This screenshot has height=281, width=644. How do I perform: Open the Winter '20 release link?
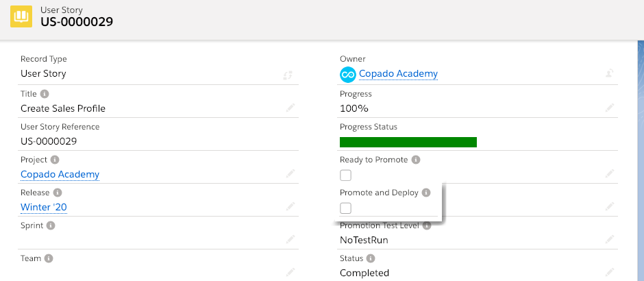[43, 207]
